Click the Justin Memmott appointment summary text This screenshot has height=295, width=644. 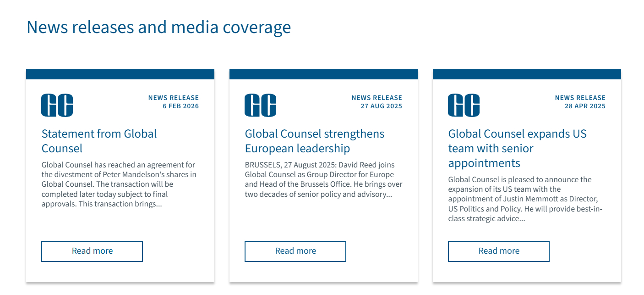click(525, 199)
